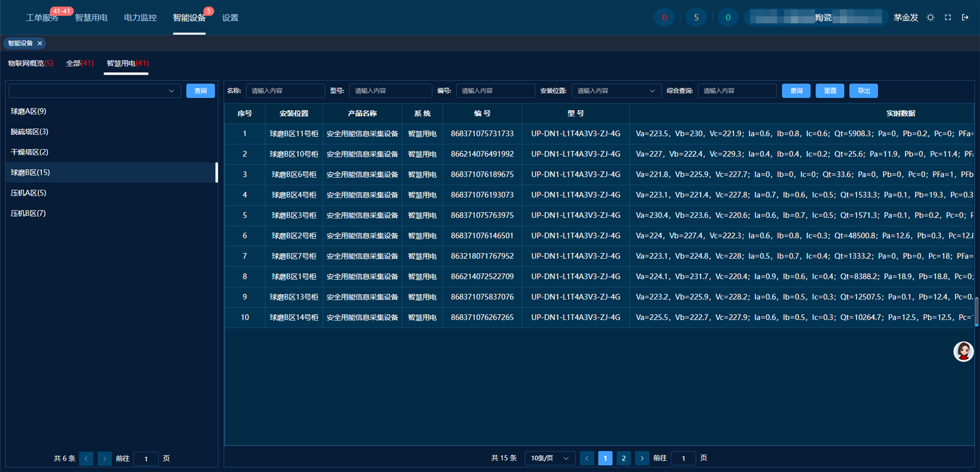Click the 综合查询 search input field
This screenshot has height=472, width=980.
coord(737,91)
